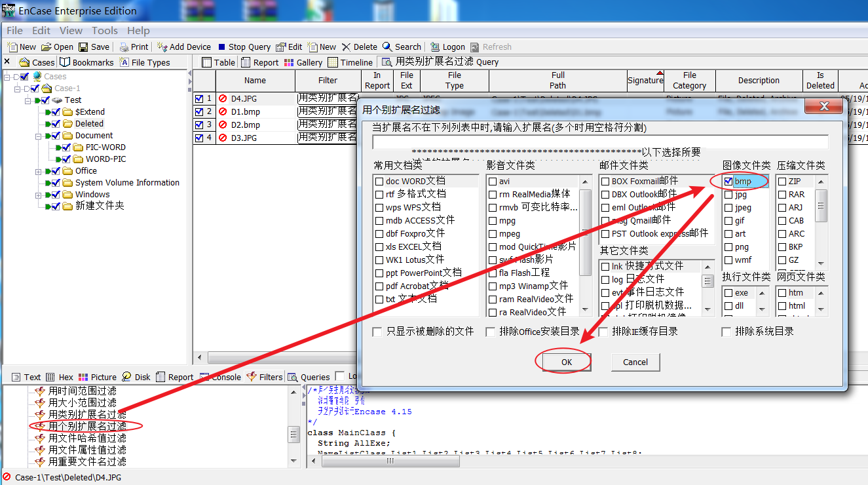Collapse the Test tree node
The width and height of the screenshot is (868, 485).
tap(28, 100)
